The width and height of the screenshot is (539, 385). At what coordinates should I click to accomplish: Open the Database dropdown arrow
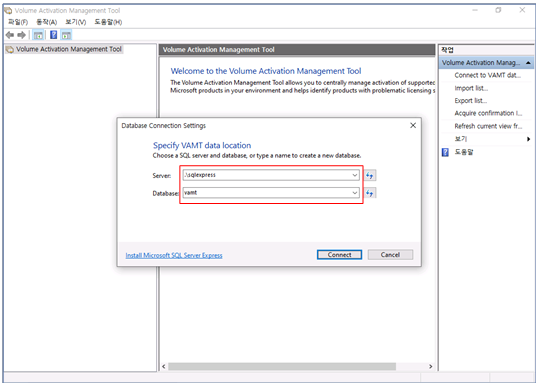pyautogui.click(x=355, y=192)
